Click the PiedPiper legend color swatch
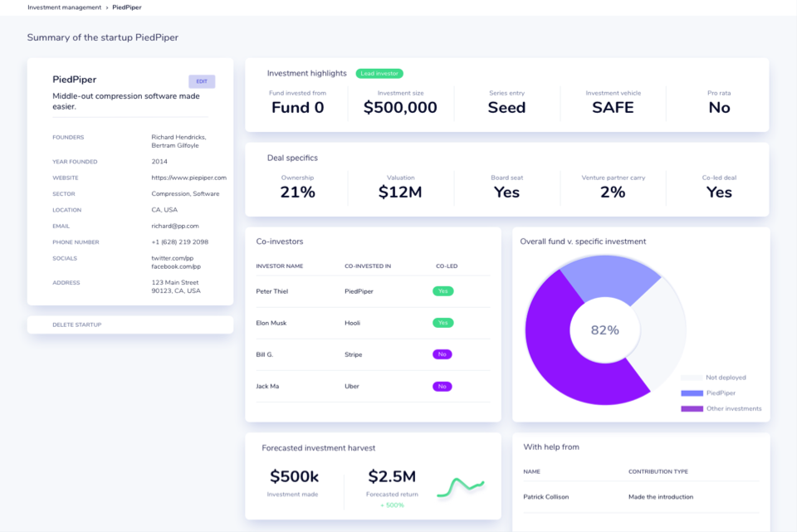 [x=692, y=393]
